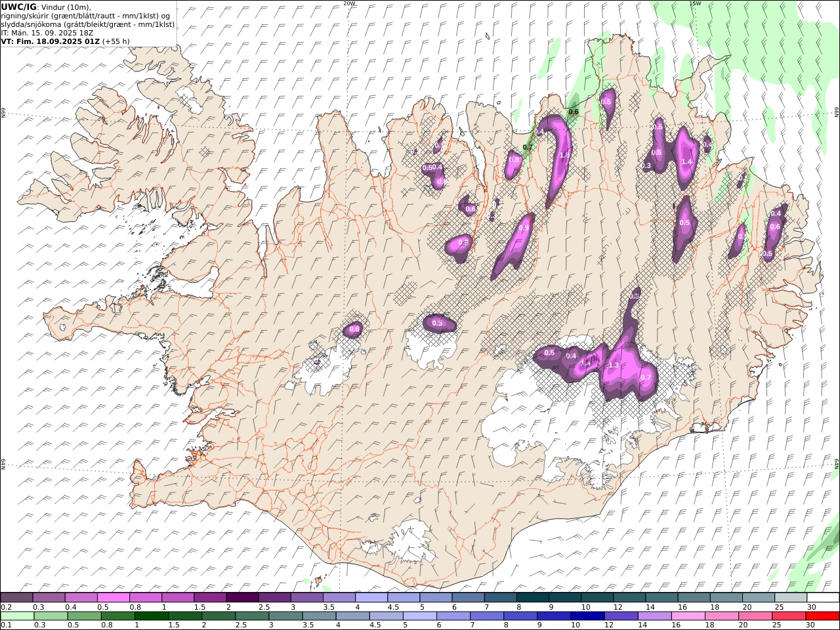Image resolution: width=840 pixels, height=630 pixels.
Task: Click the black '0.7' rain value on the north coast
Action: pos(528,148)
